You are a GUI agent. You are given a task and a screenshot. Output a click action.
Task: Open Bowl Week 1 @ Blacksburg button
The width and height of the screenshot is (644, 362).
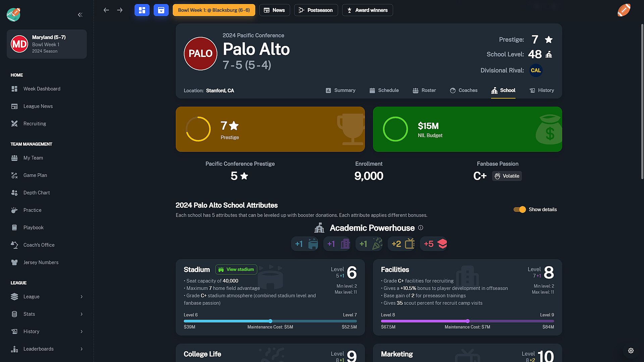(214, 10)
